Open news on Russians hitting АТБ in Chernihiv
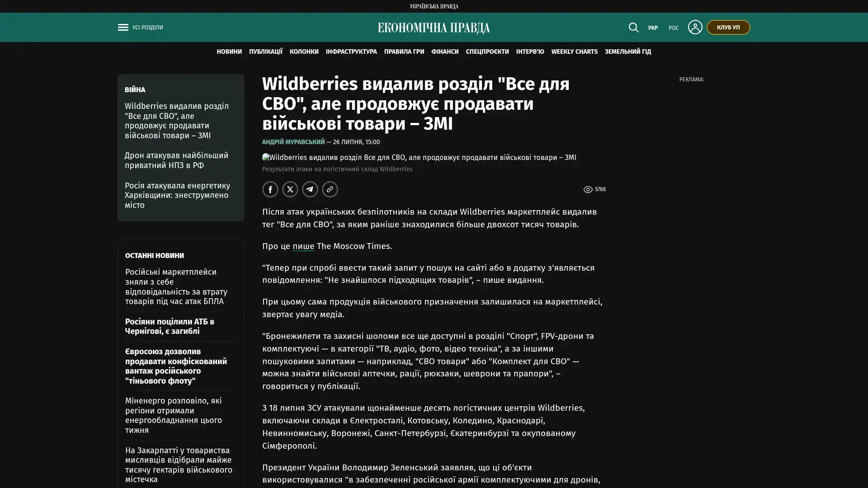Image resolution: width=868 pixels, height=488 pixels. 170,326
